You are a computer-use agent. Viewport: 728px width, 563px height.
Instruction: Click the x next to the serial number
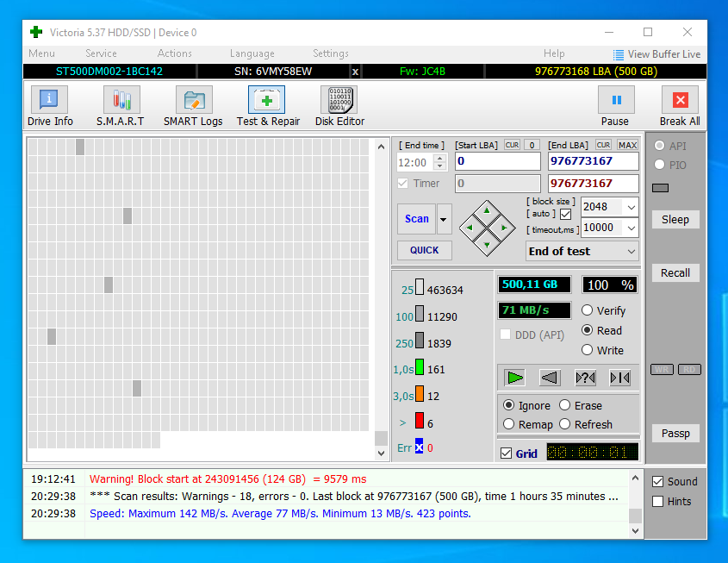[x=355, y=72]
